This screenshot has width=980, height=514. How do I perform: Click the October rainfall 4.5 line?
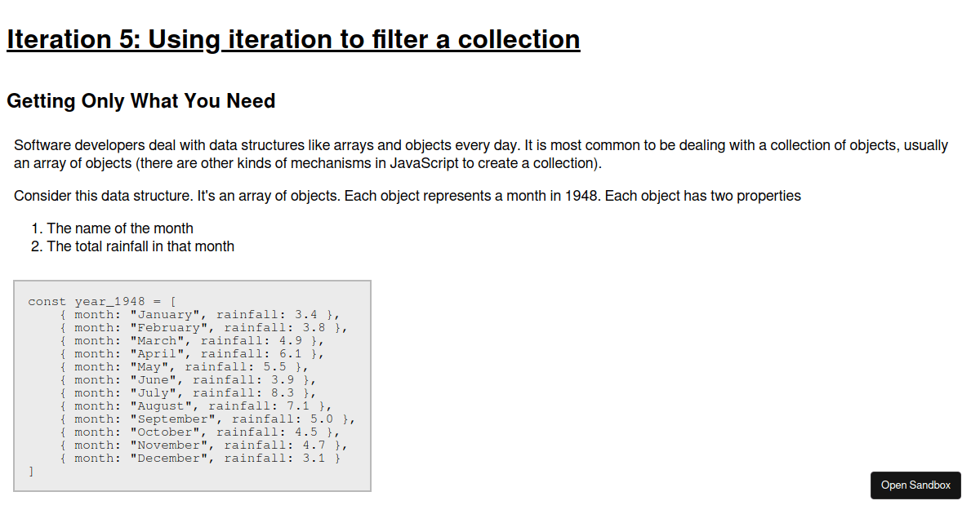click(199, 432)
